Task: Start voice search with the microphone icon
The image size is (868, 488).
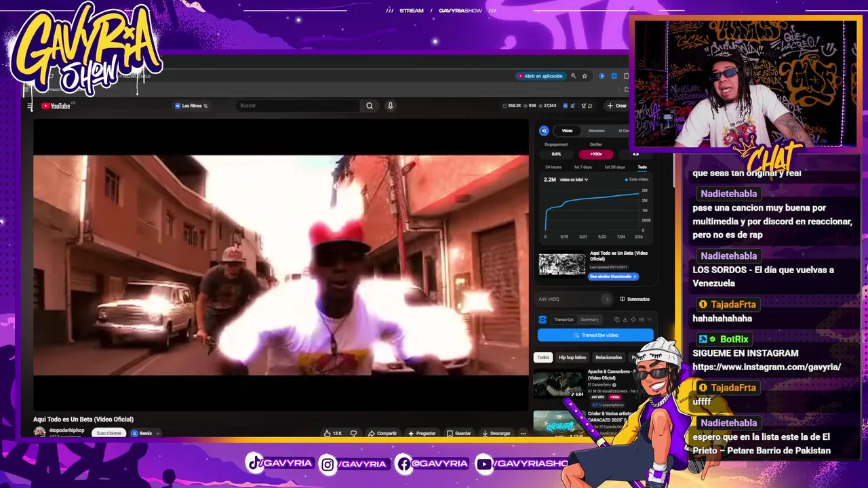Action: (x=390, y=106)
